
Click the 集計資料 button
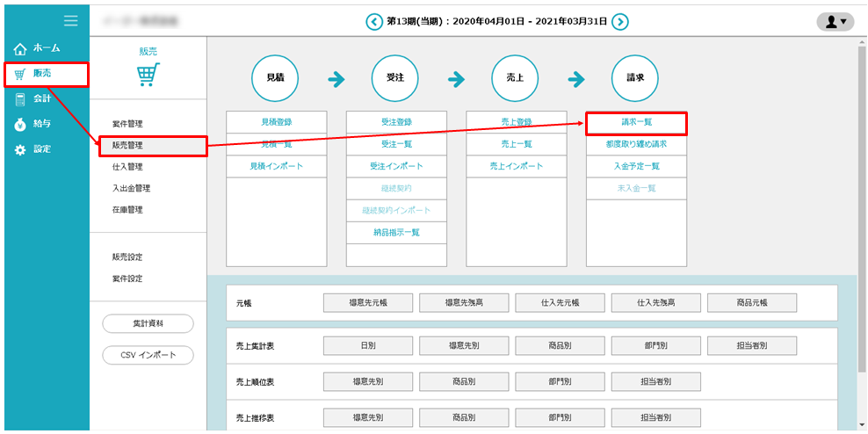point(148,323)
